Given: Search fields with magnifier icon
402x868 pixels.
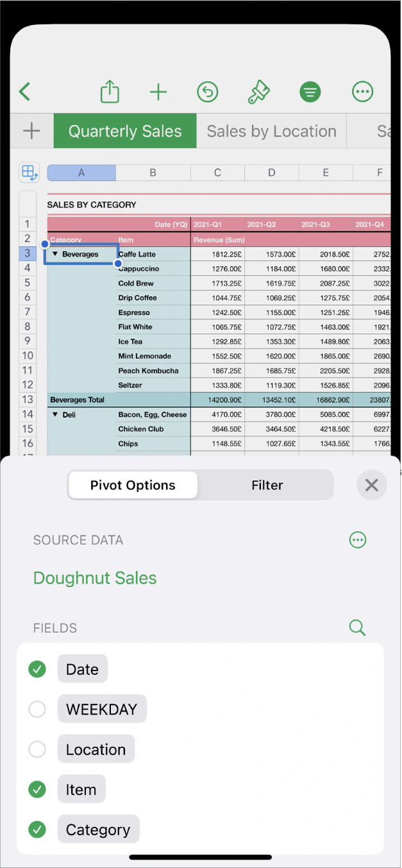Looking at the screenshot, I should pos(357,628).
